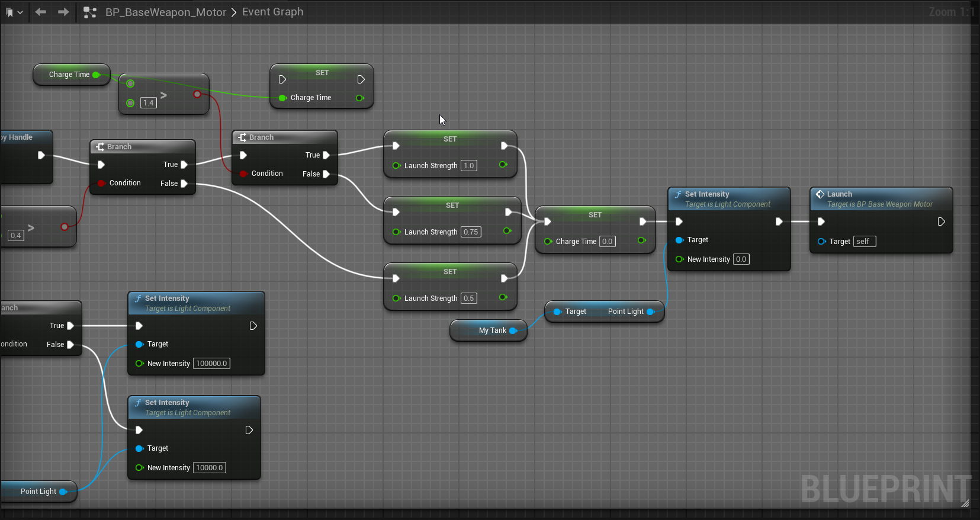This screenshot has width=980, height=520.
Task: Click BP_BaseWeapon_Motor breadcrumb link
Action: click(166, 12)
